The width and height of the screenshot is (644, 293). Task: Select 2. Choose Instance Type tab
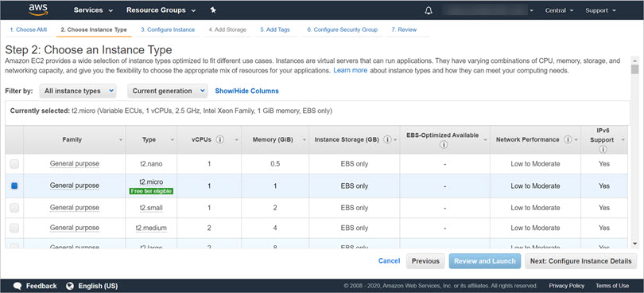coord(94,29)
